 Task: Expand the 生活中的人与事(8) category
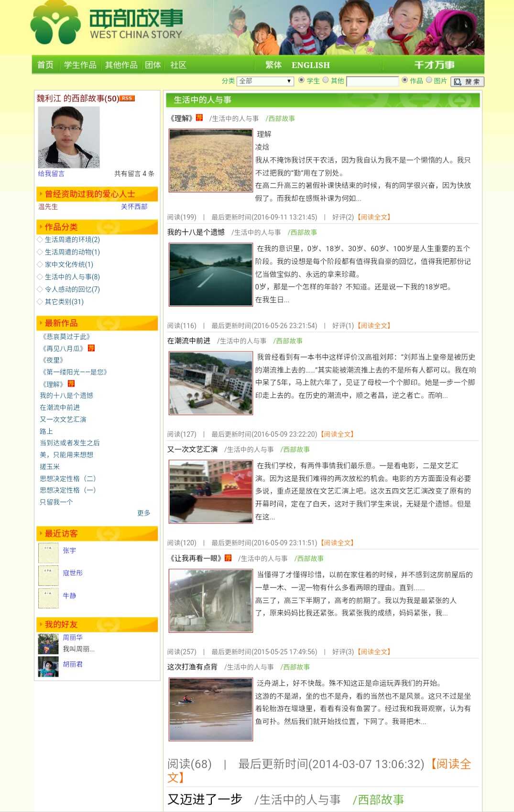click(x=72, y=277)
